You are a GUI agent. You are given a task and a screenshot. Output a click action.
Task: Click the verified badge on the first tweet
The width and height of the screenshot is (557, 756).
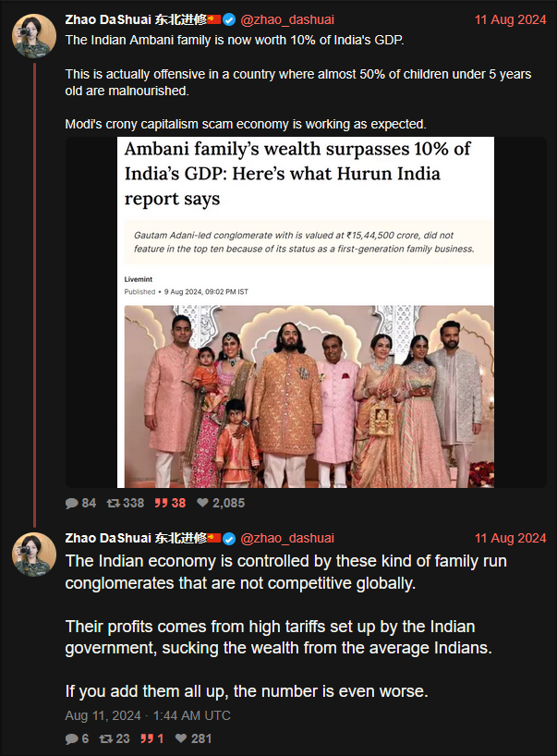[x=231, y=19]
